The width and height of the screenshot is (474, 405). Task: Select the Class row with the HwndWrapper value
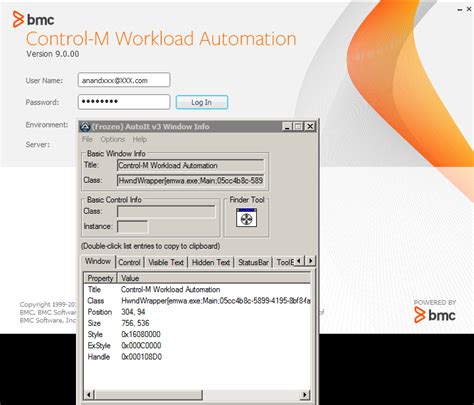point(197,301)
